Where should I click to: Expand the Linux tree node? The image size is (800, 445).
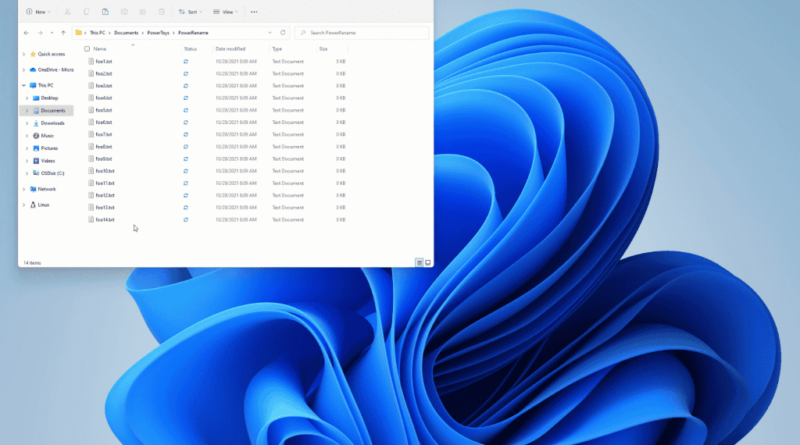(23, 205)
